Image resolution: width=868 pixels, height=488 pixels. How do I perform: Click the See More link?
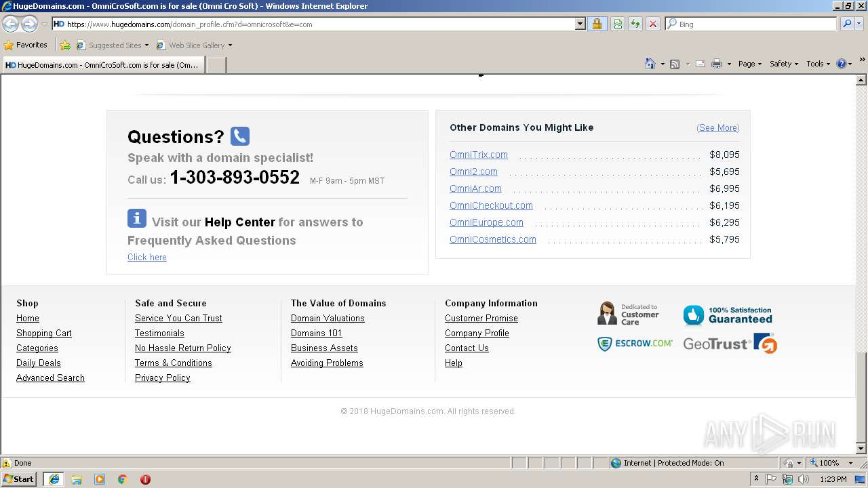point(717,127)
